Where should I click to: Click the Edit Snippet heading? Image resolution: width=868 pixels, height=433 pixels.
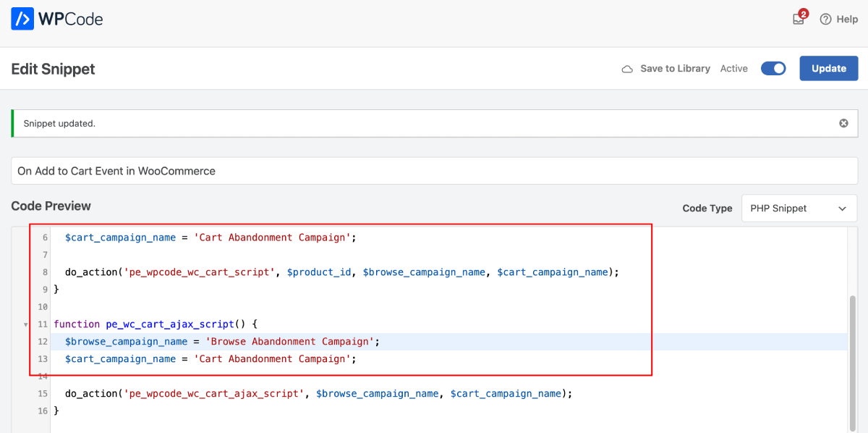[53, 69]
